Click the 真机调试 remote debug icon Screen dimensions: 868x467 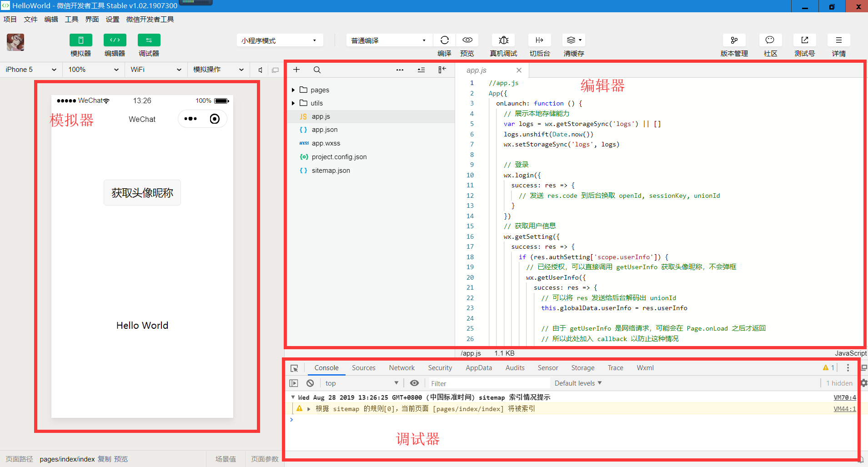point(503,40)
